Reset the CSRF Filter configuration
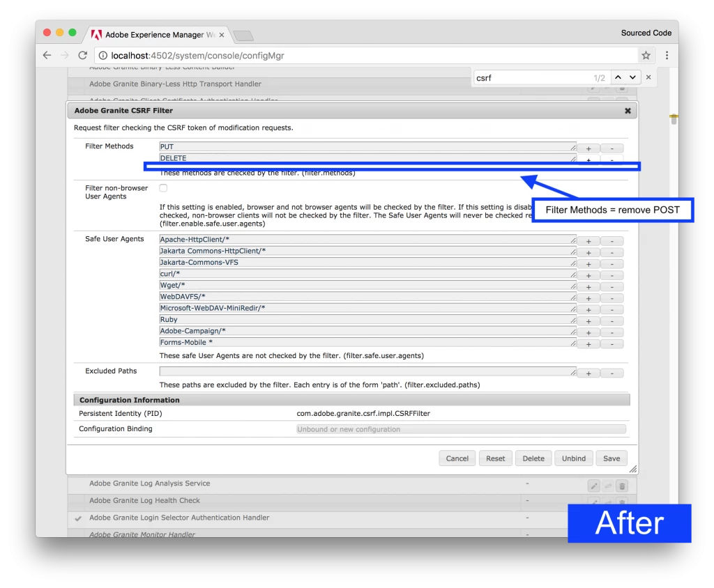 [496, 458]
